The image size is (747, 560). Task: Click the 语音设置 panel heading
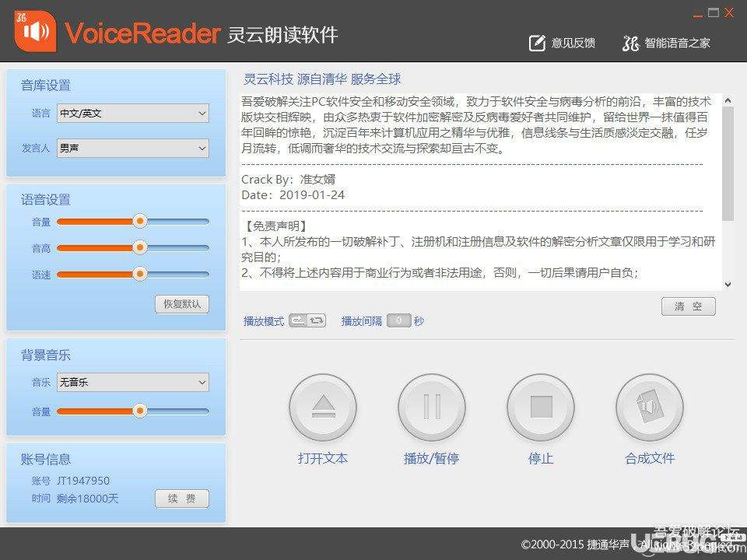tap(46, 199)
